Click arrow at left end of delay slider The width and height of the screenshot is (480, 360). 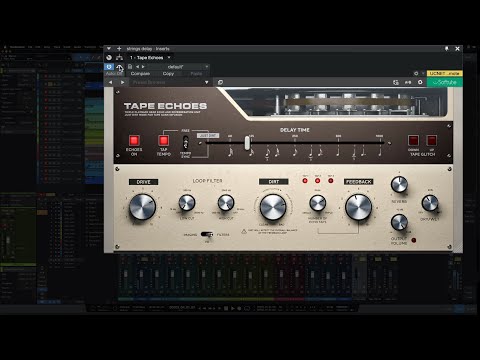[200, 143]
